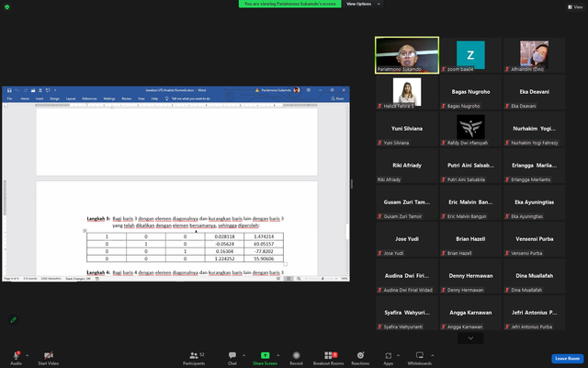The image size is (588, 368).
Task: Show more participants with the down chevron
Action: pyautogui.click(x=470, y=338)
